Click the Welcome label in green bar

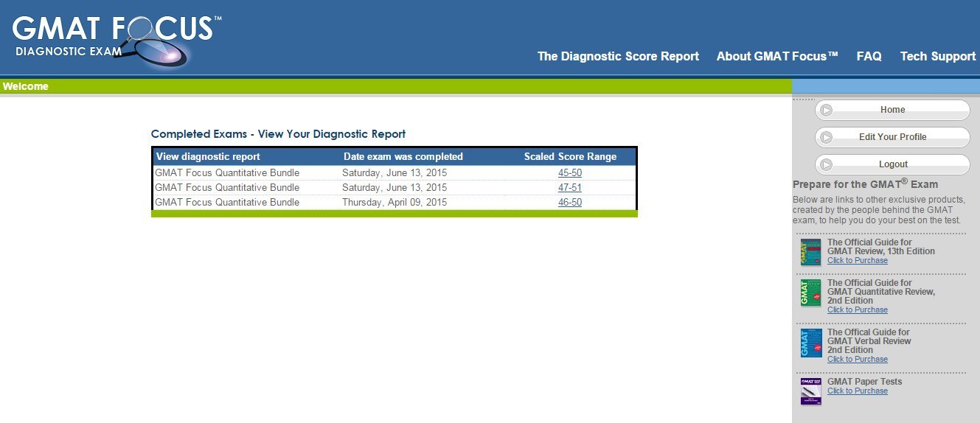[x=26, y=86]
